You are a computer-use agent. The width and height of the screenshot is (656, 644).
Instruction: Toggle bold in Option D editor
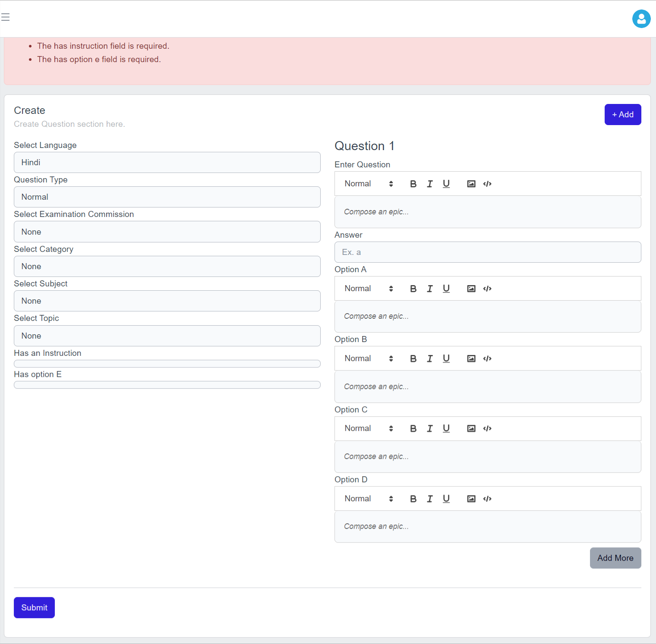coord(413,499)
